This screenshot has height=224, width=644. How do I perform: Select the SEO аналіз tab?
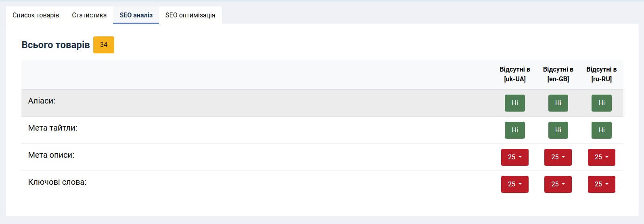click(x=136, y=15)
